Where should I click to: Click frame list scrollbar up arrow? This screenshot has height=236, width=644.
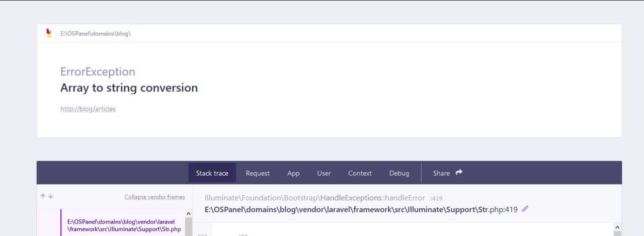click(189, 214)
